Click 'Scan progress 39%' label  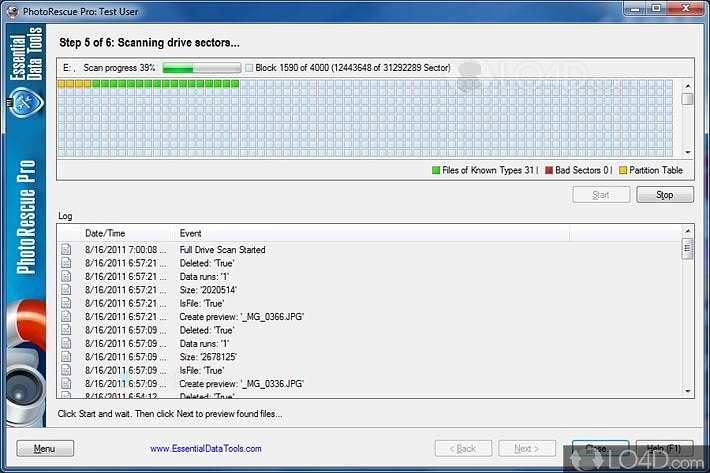[119, 68]
